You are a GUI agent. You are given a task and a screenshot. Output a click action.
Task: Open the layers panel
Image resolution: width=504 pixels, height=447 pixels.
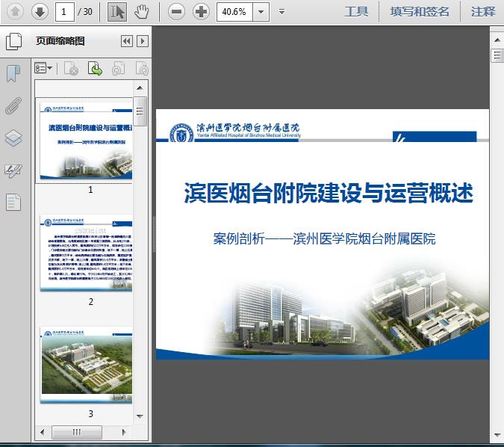[x=13, y=138]
